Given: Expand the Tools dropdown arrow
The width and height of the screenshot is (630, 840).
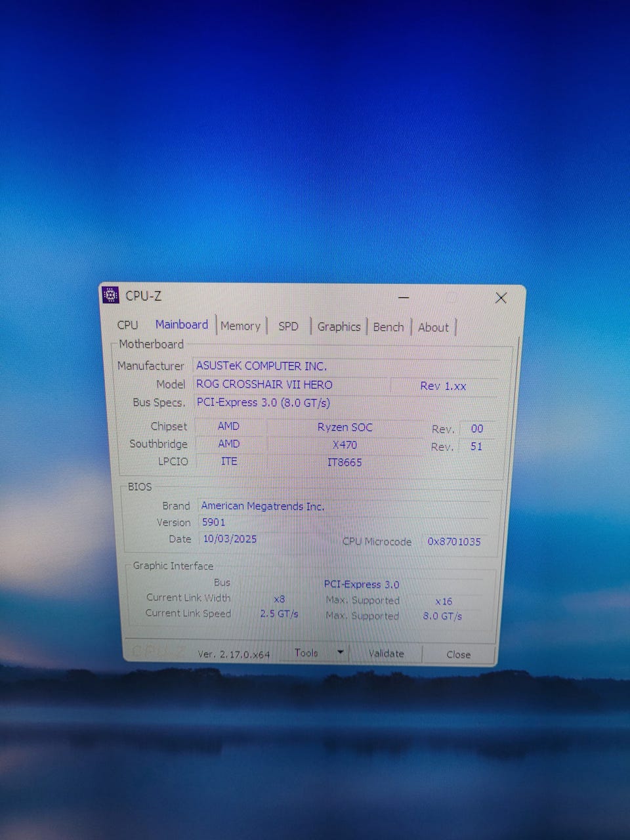Looking at the screenshot, I should [x=340, y=653].
